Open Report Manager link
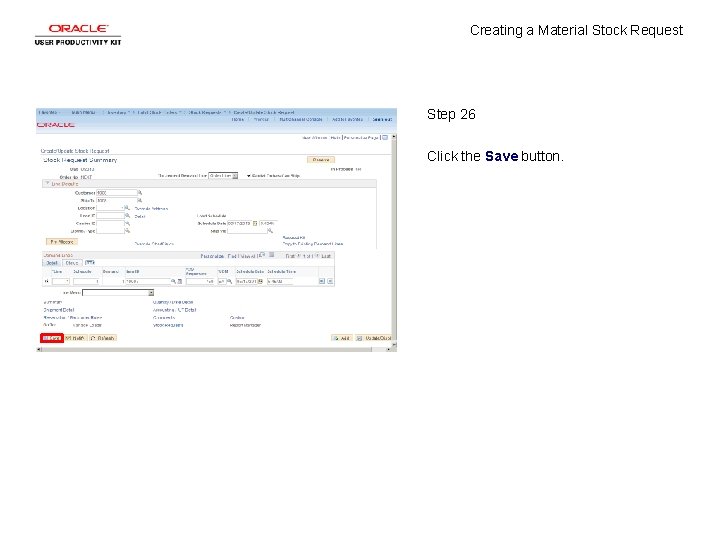720x540 pixels. coord(245,325)
